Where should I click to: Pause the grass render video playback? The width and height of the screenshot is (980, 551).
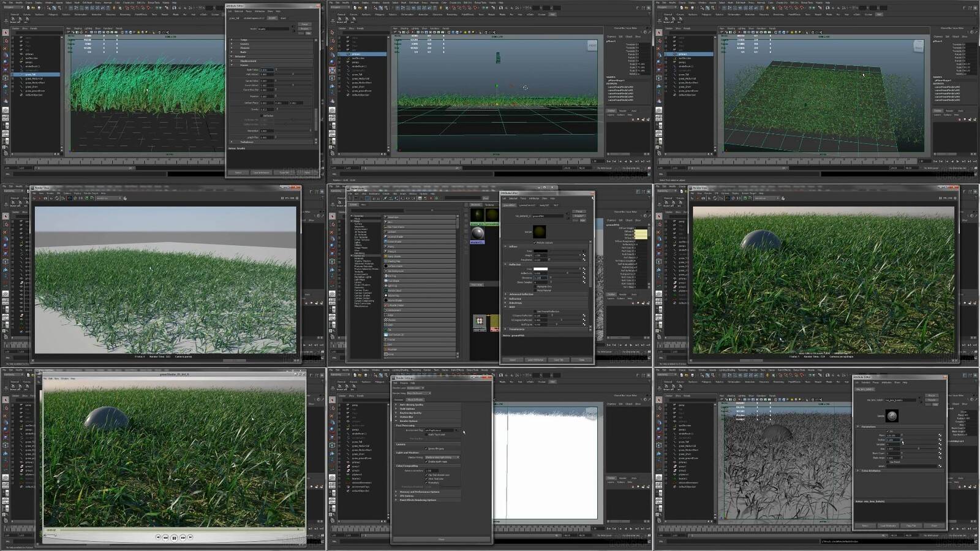coord(174,538)
